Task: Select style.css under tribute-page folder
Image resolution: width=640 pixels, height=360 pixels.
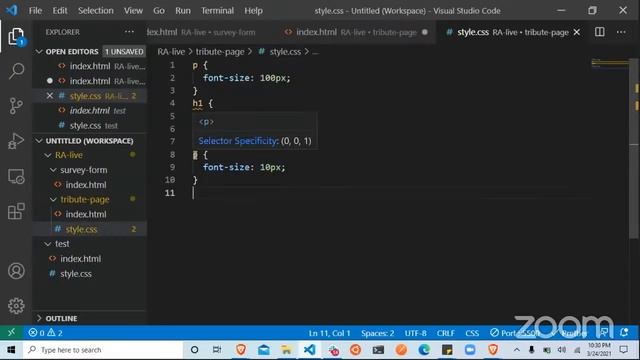Action: [x=82, y=229]
